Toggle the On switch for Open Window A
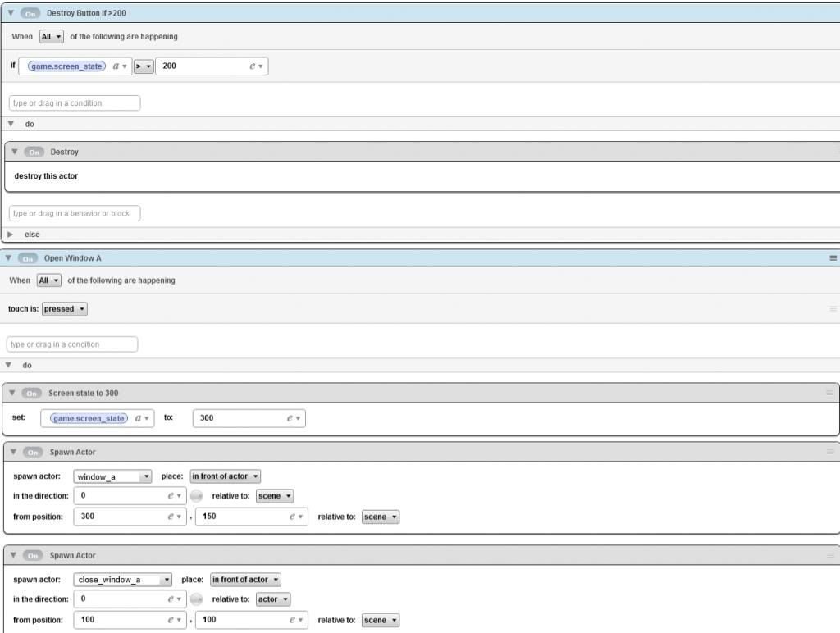The height and width of the screenshot is (633, 840). point(29,258)
